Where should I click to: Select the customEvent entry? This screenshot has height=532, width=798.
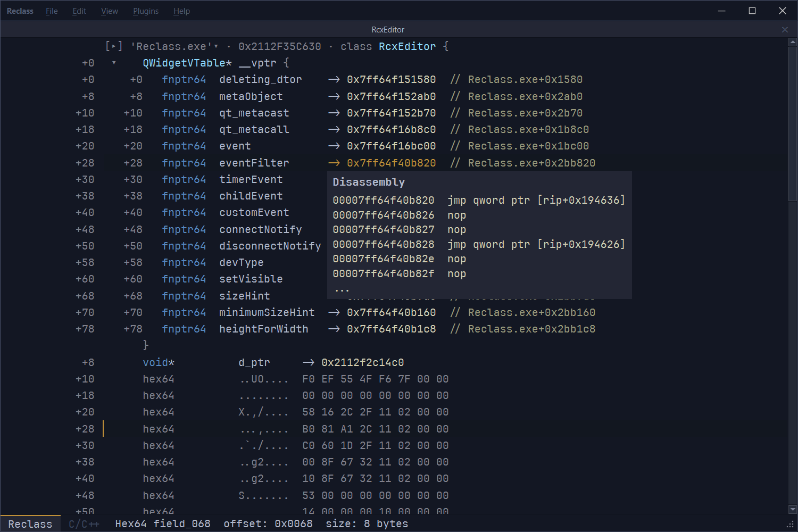254,213
